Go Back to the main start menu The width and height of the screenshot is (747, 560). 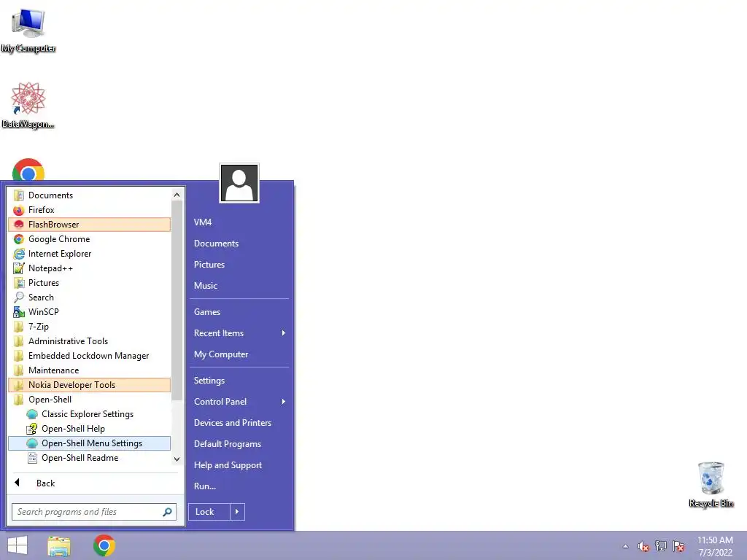(93, 483)
